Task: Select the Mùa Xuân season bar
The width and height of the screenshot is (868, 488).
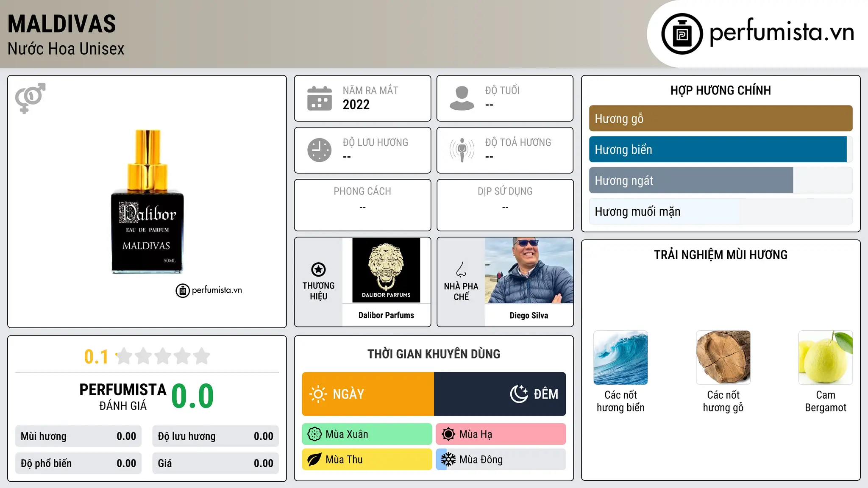Action: tap(367, 434)
